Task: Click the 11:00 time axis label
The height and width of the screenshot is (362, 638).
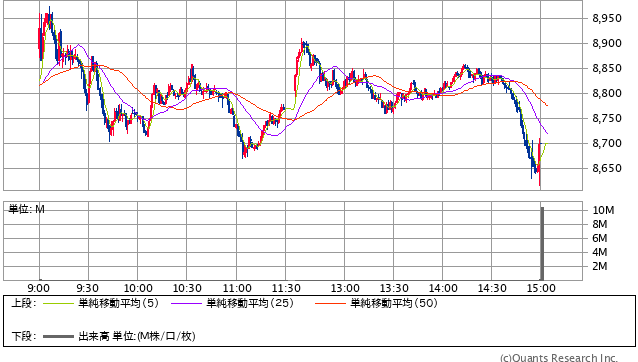Action: pos(237,288)
